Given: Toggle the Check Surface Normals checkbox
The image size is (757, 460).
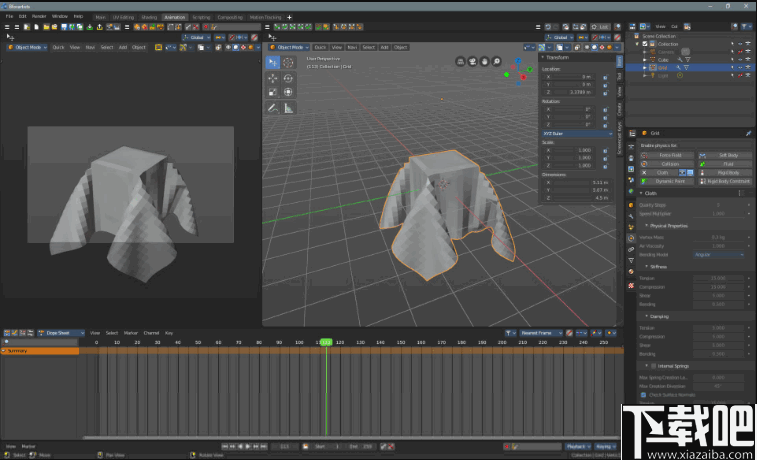Looking at the screenshot, I should click(643, 395).
